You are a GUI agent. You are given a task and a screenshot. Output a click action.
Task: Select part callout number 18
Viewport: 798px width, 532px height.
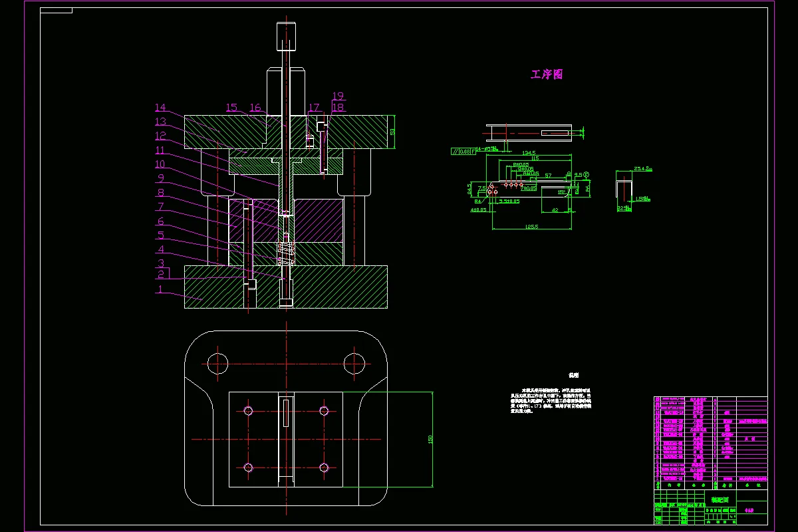pos(338,107)
